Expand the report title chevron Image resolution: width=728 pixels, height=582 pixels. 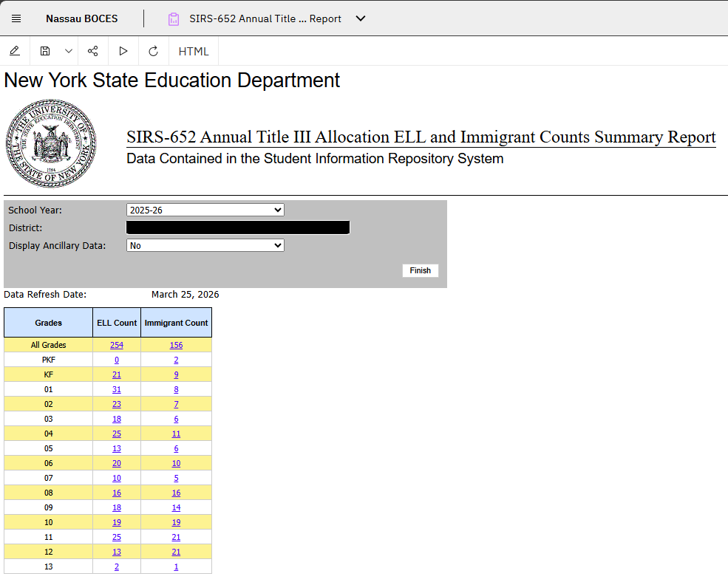click(361, 18)
